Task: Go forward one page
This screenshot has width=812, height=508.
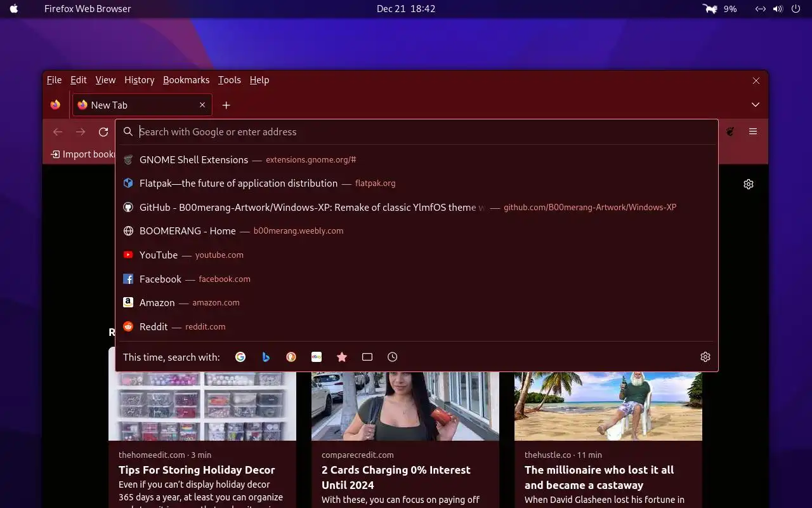Action: pos(81,131)
